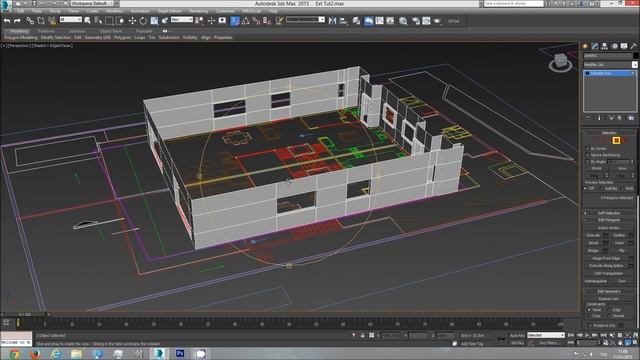Activate the Select and Rotate tool

click(143, 20)
